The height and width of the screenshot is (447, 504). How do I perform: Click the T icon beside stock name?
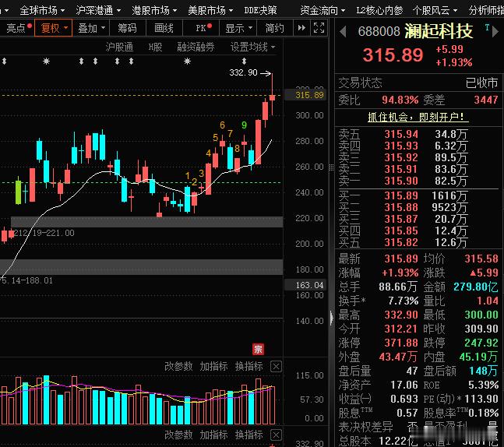coord(487,28)
